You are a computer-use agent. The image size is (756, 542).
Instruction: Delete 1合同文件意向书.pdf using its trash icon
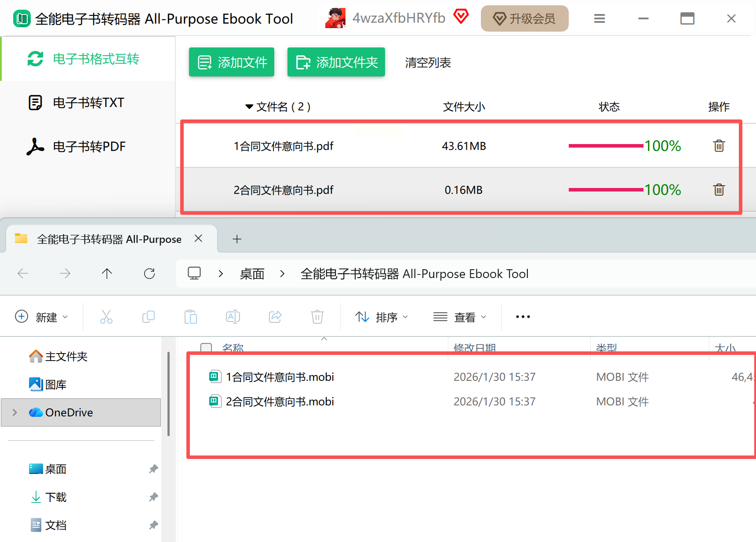719,146
